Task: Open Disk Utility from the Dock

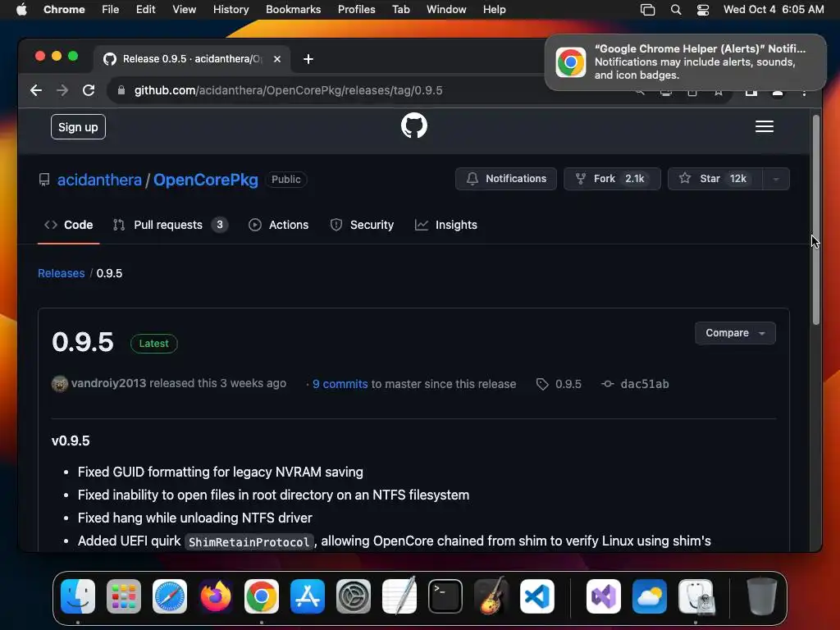Action: [696, 596]
